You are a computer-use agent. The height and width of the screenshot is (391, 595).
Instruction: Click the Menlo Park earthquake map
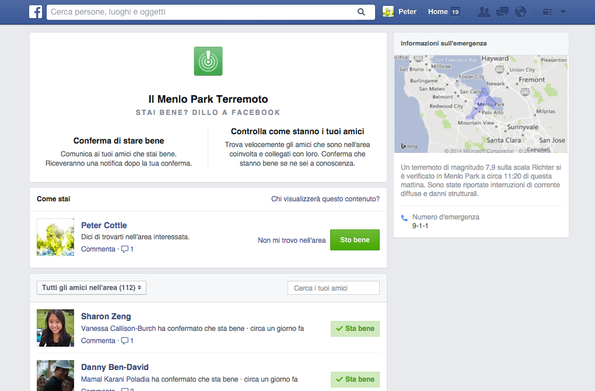(481, 104)
